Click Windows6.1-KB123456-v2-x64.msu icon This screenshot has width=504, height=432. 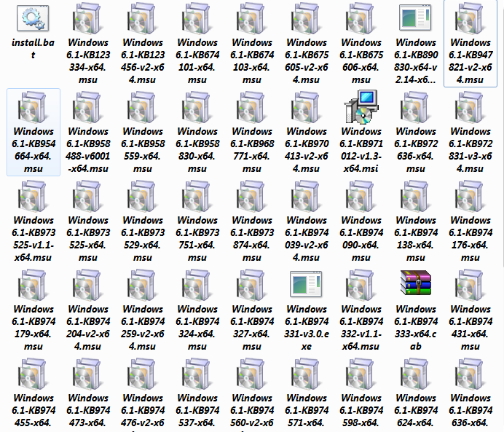pyautogui.click(x=143, y=18)
